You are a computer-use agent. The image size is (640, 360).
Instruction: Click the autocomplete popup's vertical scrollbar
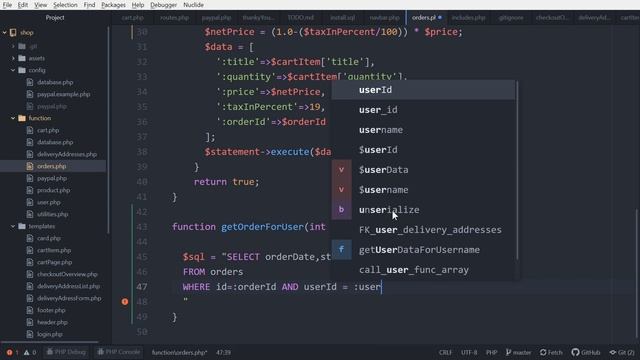pos(517,170)
